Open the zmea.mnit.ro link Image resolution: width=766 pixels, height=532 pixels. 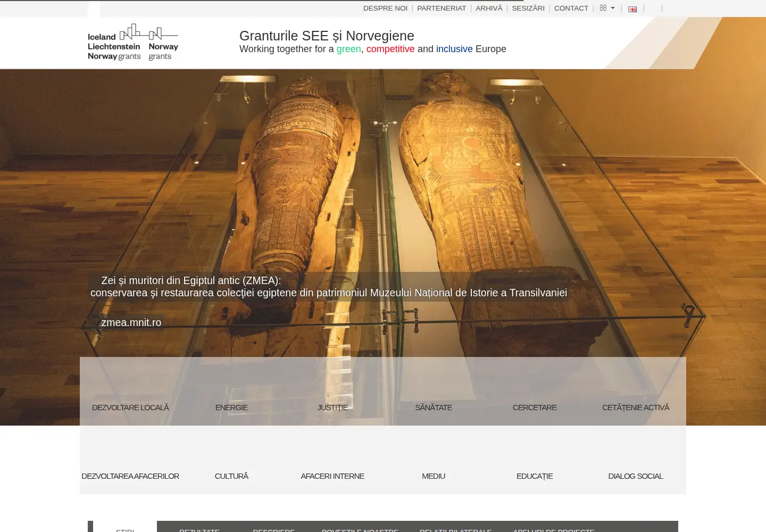(x=131, y=322)
